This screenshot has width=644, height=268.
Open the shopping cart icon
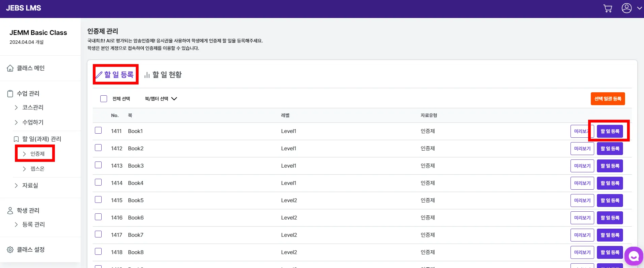[608, 8]
